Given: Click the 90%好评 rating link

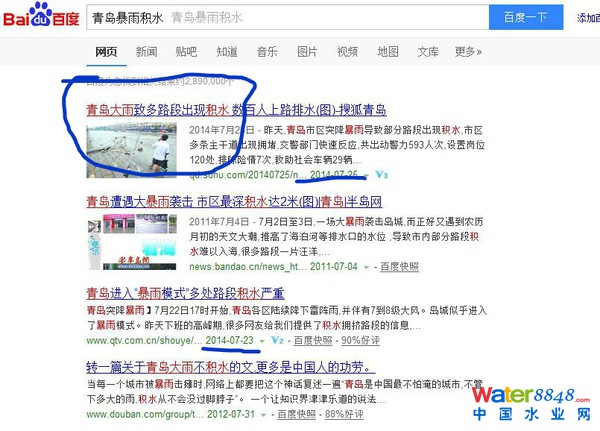Looking at the screenshot, I should pos(360,340).
